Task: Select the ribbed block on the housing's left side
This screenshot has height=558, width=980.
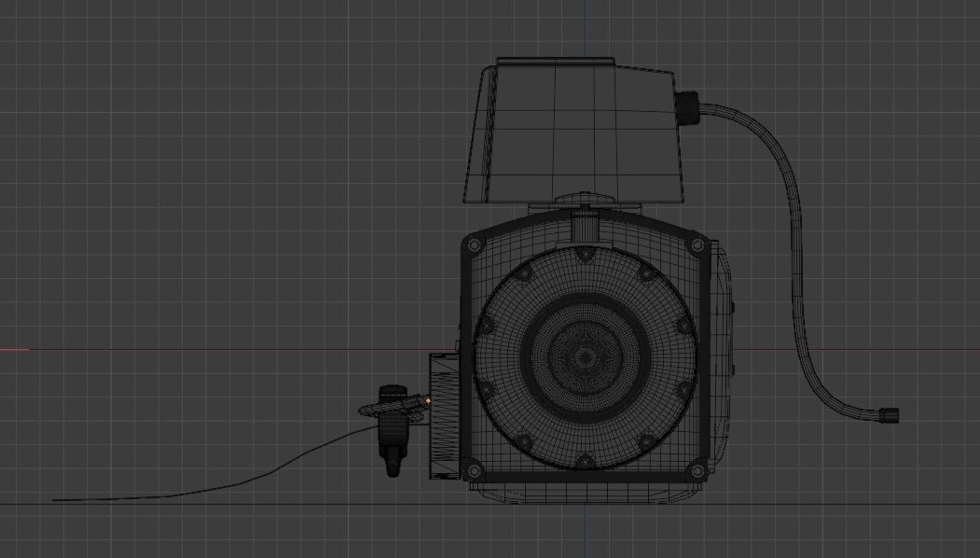Action: [445, 416]
